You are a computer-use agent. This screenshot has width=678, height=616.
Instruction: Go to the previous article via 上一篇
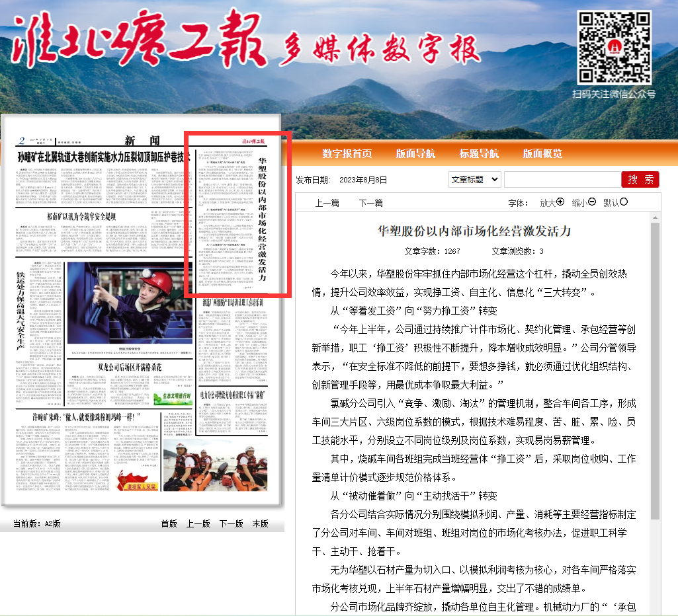(327, 203)
